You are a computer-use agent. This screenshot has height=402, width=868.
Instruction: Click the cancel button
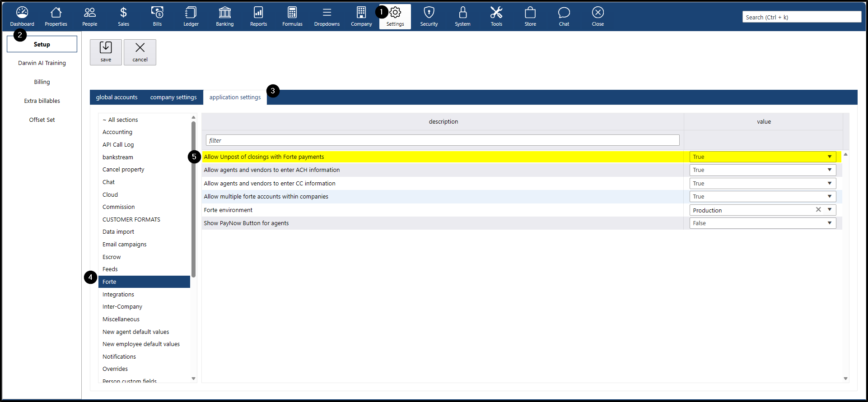[140, 52]
